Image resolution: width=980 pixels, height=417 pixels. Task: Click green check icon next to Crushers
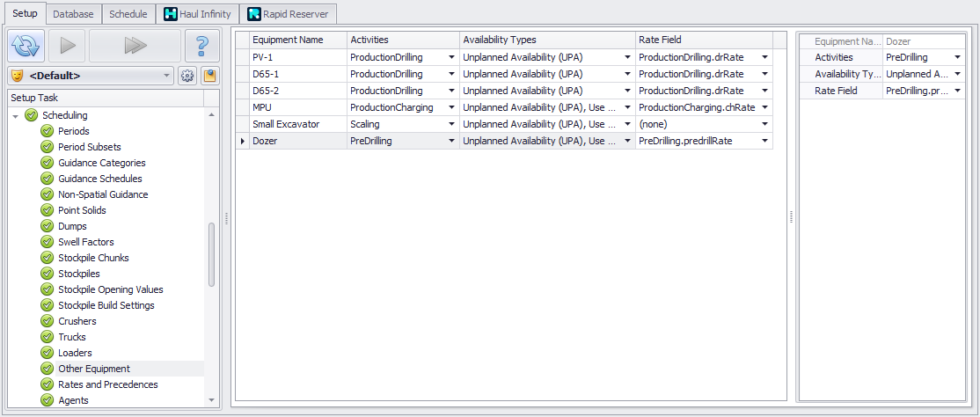click(47, 321)
